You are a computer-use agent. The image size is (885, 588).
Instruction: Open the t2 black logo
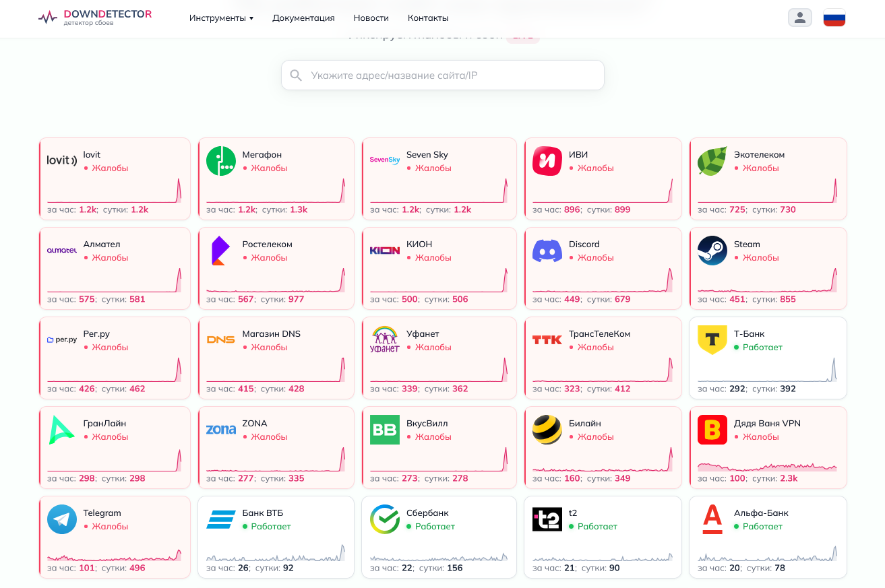(547, 519)
